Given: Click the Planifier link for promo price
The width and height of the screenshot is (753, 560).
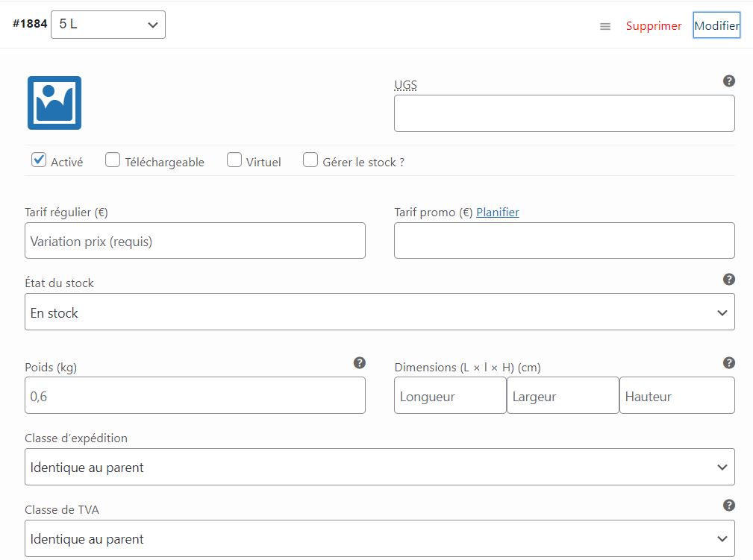Looking at the screenshot, I should click(498, 213).
